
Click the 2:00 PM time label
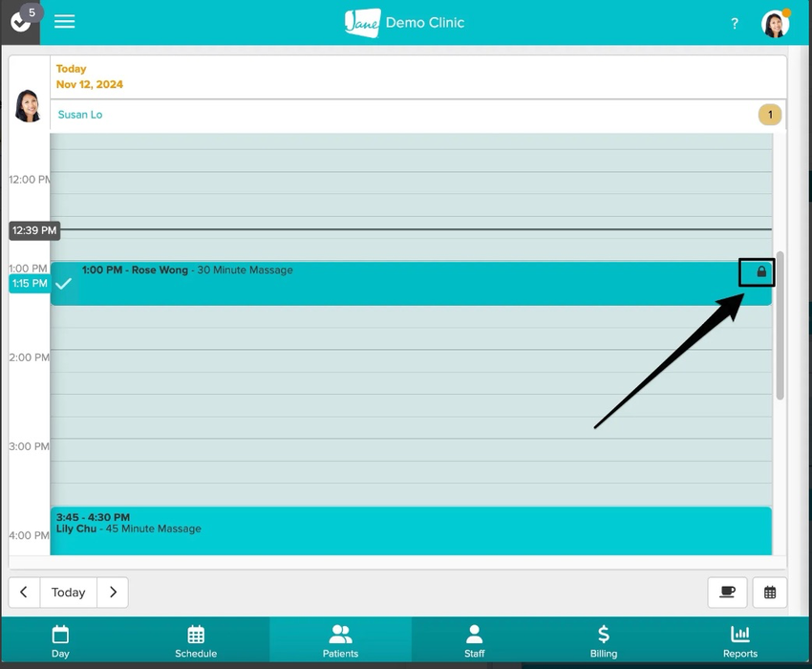click(29, 357)
